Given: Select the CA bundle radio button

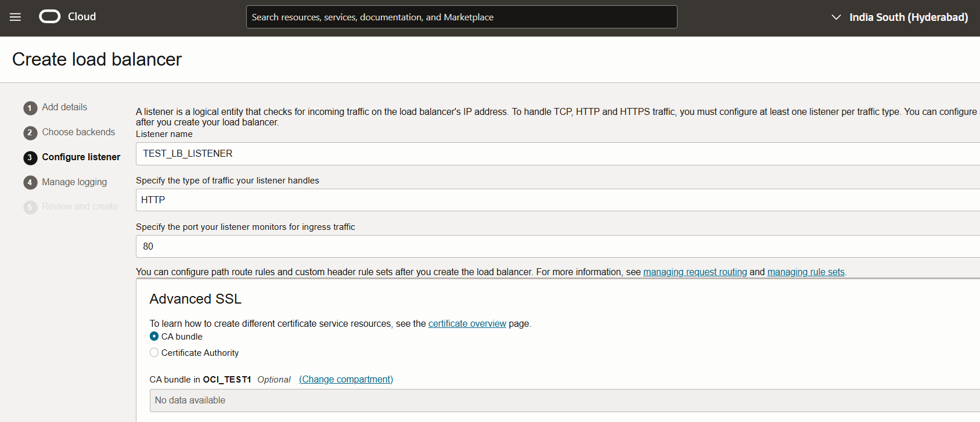Looking at the screenshot, I should pos(154,337).
